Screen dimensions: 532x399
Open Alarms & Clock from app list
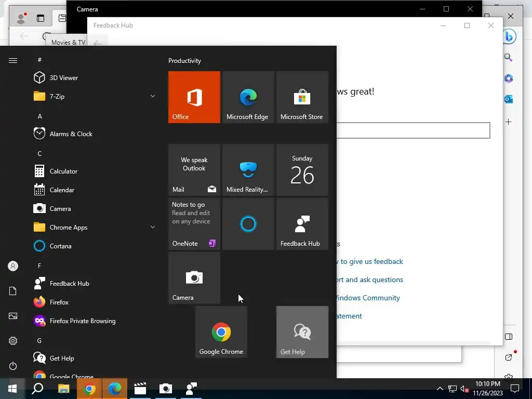(x=95, y=134)
